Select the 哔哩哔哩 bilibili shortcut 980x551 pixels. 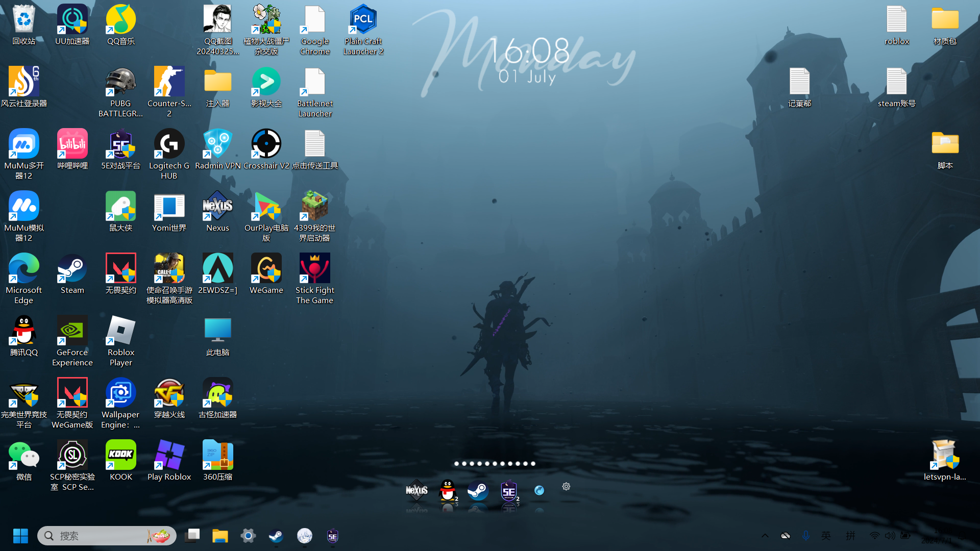[x=72, y=149]
